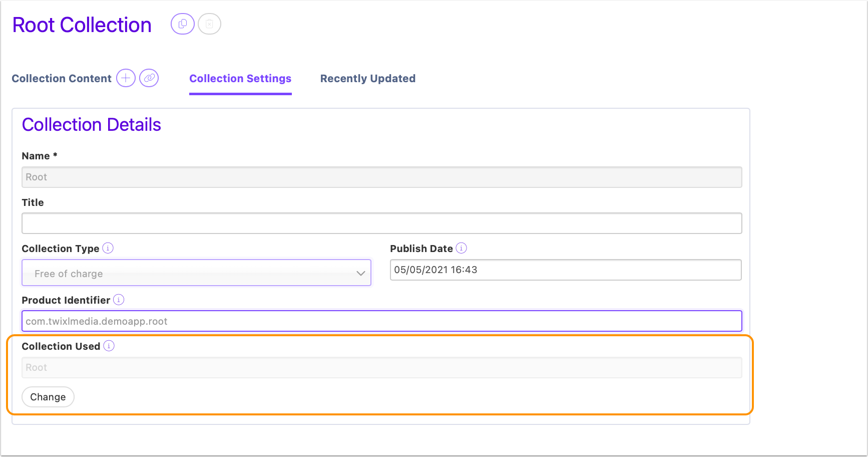Viewport: 868px width, 457px height.
Task: Click the Collection Used field
Action: tap(382, 367)
